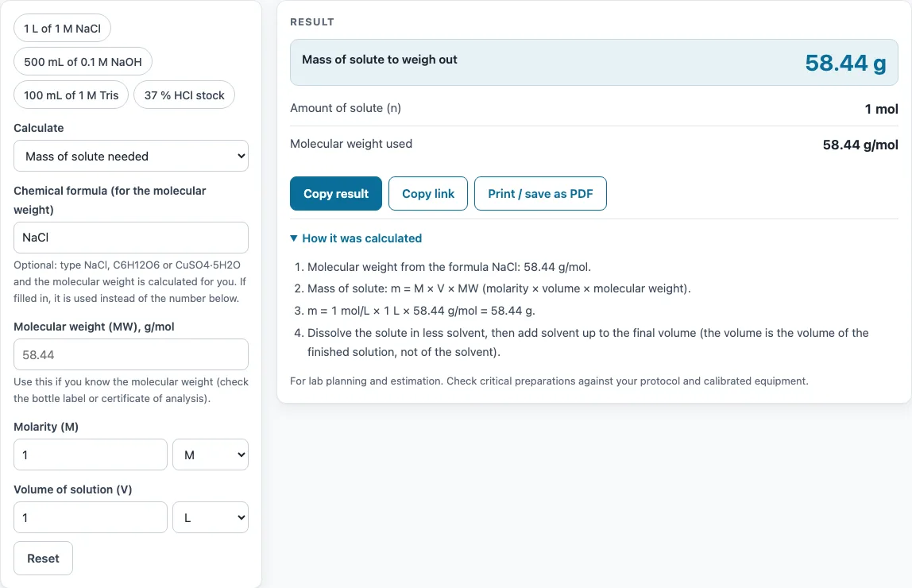Viewport: 912px width, 588px height.
Task: Open the volume unit dropdown
Action: click(x=211, y=517)
